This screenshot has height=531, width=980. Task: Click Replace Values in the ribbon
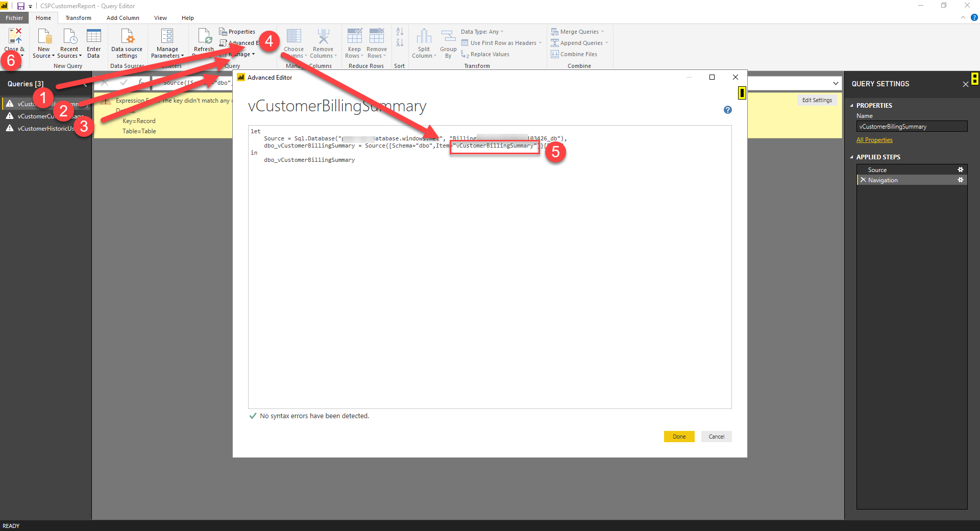pos(485,54)
